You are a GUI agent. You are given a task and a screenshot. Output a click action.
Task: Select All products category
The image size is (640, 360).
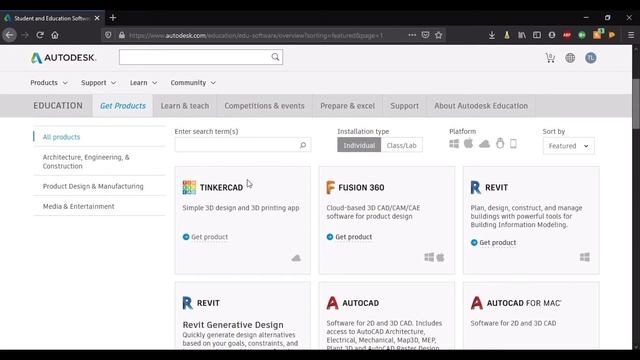62,137
